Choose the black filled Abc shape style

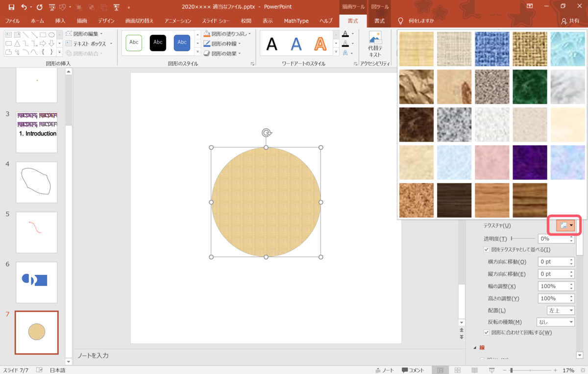tap(158, 43)
